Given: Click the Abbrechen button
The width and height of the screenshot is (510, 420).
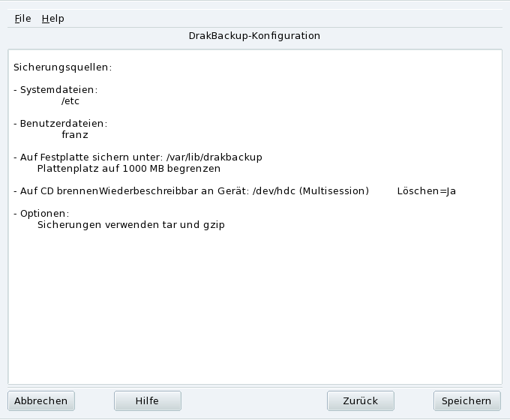Looking at the screenshot, I should click(41, 400).
